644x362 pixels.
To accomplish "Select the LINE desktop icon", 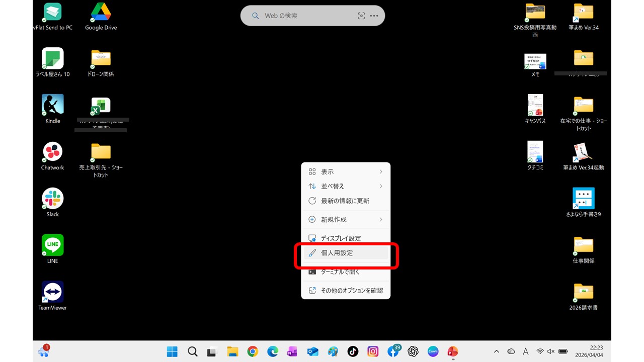I will 53,246.
